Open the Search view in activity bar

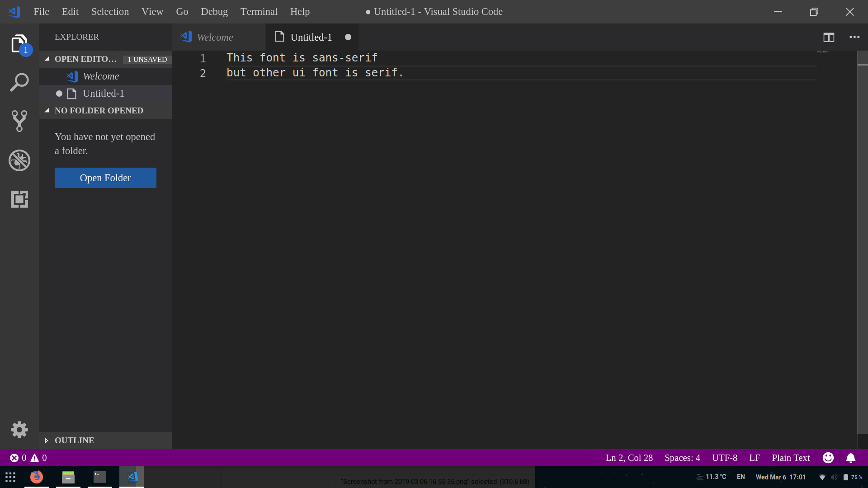(19, 82)
